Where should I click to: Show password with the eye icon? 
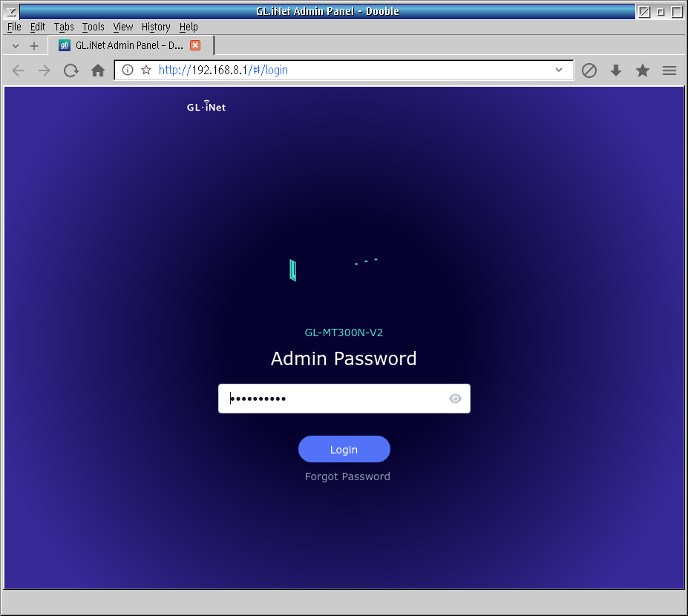455,399
